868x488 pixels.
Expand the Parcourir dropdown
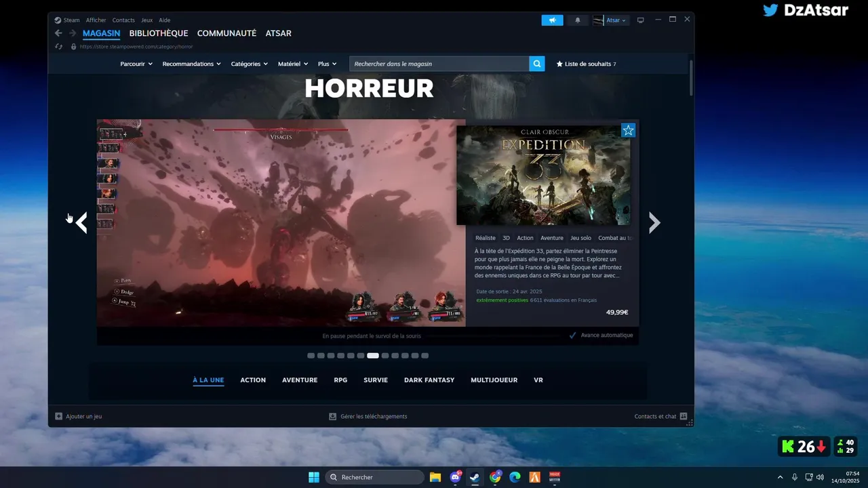coord(136,64)
